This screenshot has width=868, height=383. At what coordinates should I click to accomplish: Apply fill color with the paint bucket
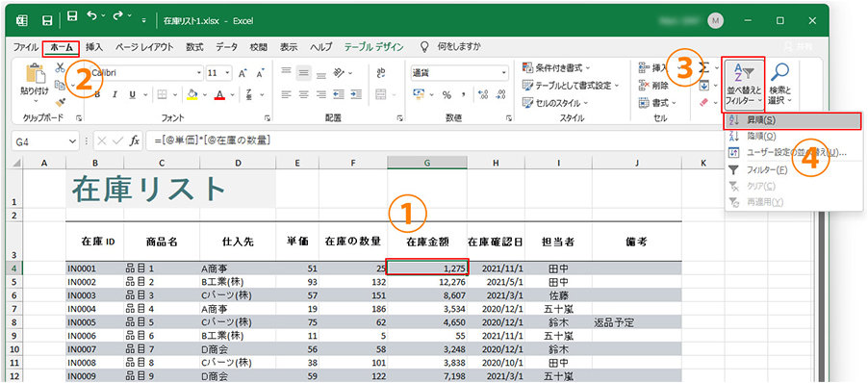tap(192, 94)
